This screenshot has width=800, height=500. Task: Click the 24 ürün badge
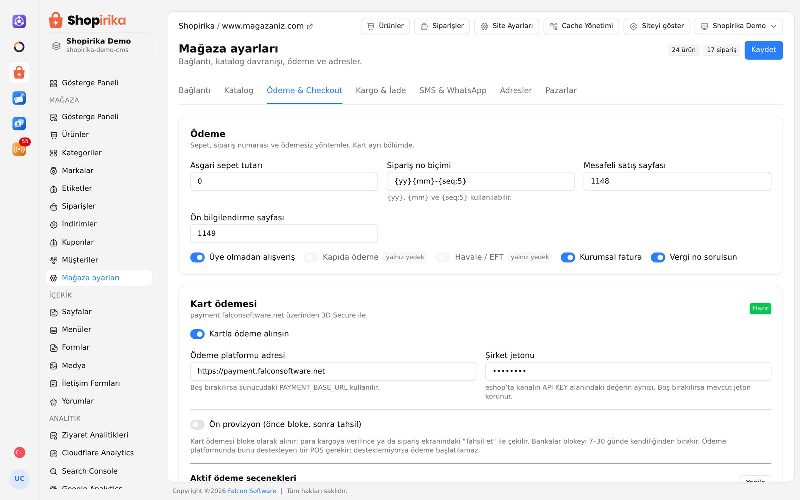tap(683, 50)
